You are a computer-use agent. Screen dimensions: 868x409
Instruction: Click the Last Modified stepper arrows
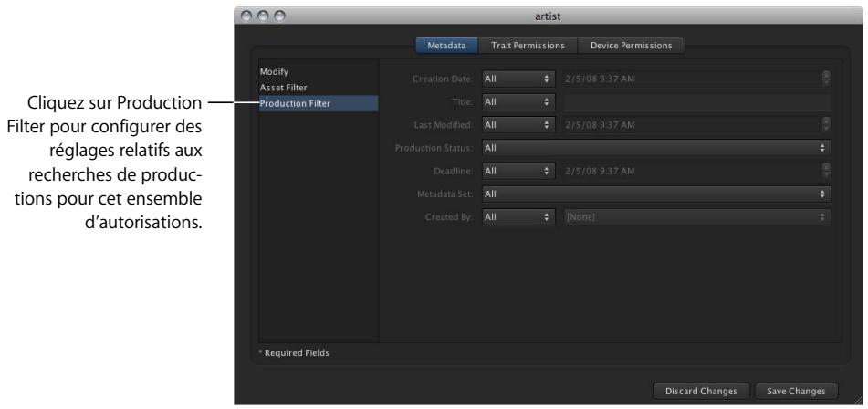pos(827,124)
